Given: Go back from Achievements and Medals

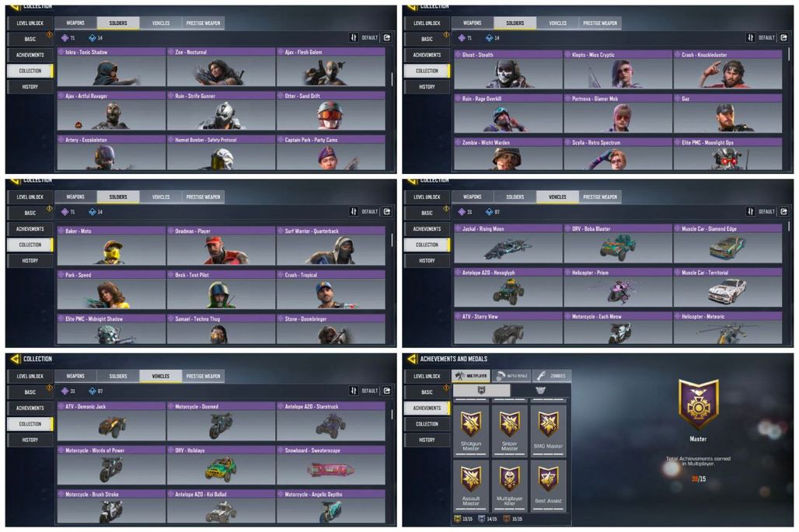Looking at the screenshot, I should (x=410, y=359).
